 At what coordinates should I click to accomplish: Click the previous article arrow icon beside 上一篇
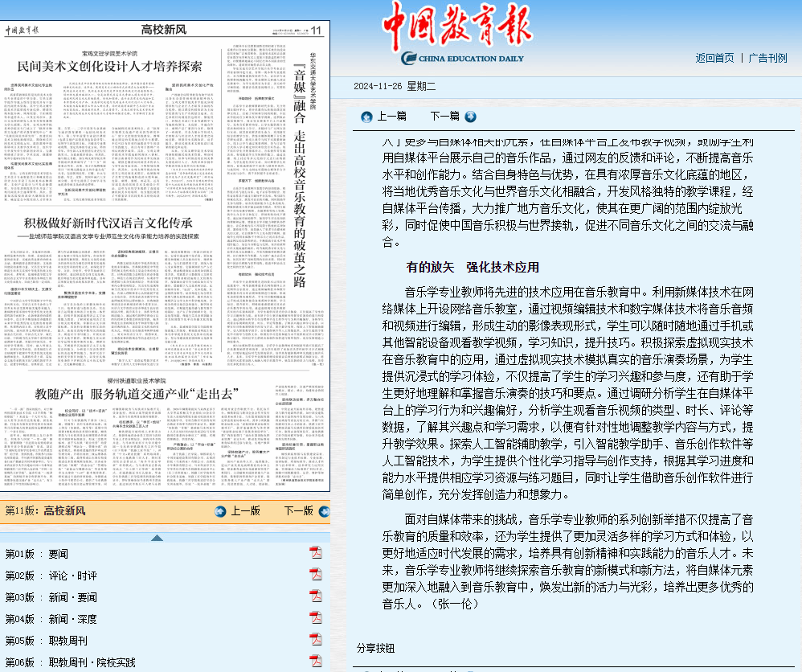tap(366, 117)
